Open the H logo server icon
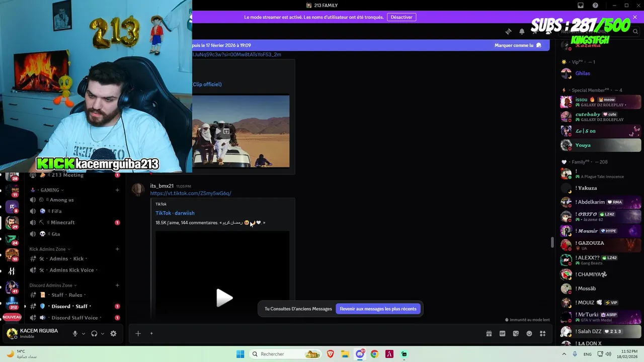The width and height of the screenshot is (644, 362). click(12, 271)
